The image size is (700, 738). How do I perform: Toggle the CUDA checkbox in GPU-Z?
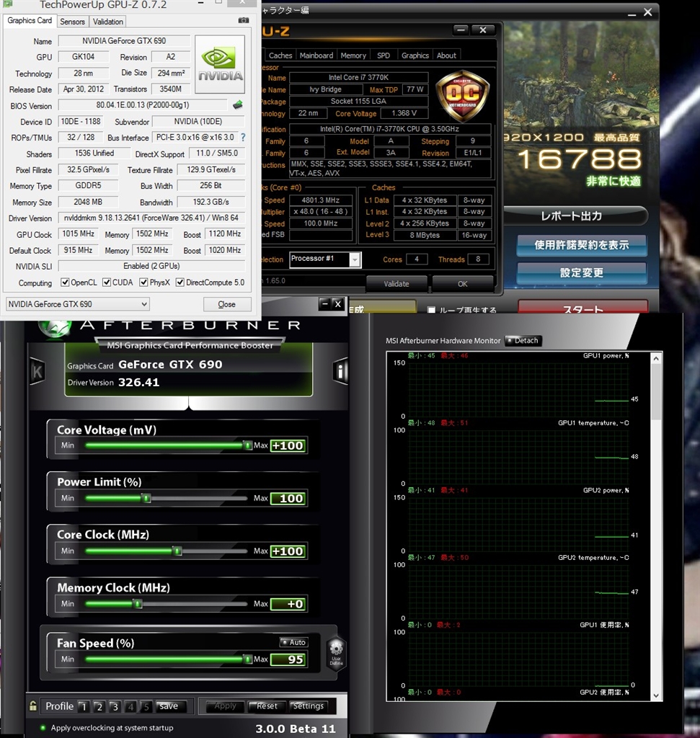[107, 283]
